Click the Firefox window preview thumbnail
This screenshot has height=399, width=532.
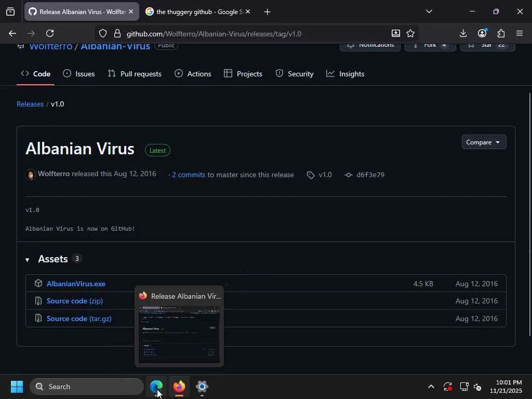[179, 335]
